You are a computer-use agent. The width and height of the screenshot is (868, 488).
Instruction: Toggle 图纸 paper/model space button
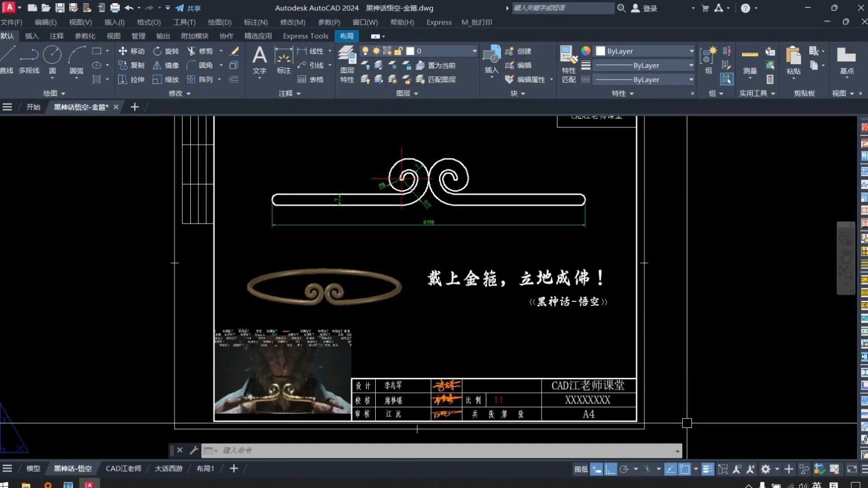[581, 469]
